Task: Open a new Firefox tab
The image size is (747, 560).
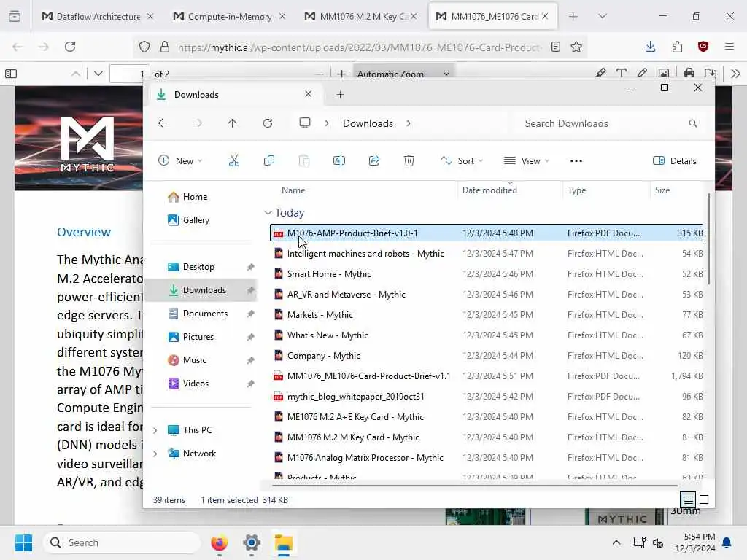Action: tap(573, 16)
